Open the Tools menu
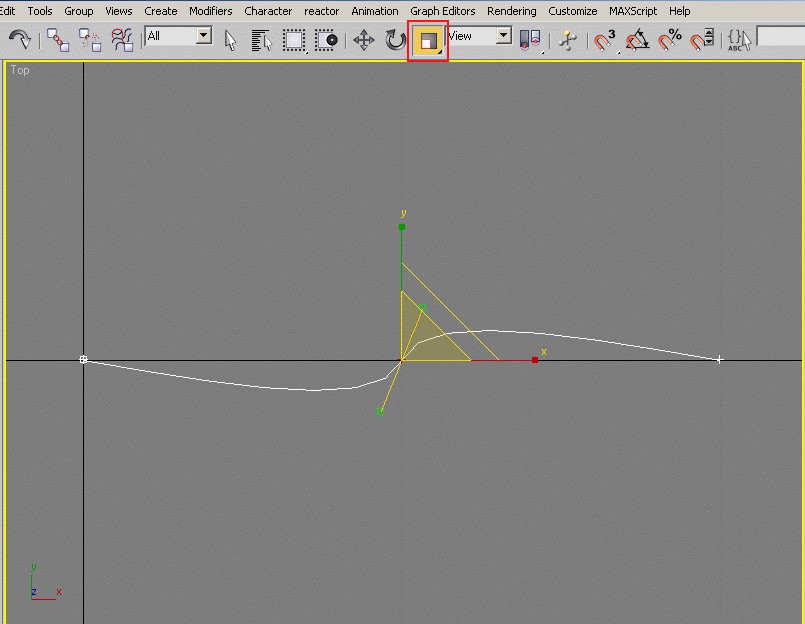805x624 pixels. click(x=40, y=11)
